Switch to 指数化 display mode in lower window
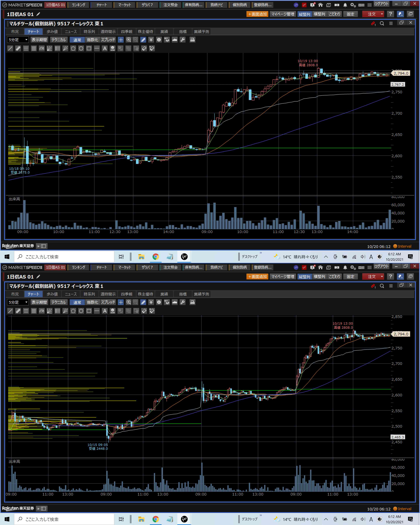Screen dimensions: 420x525 [x=92, y=302]
